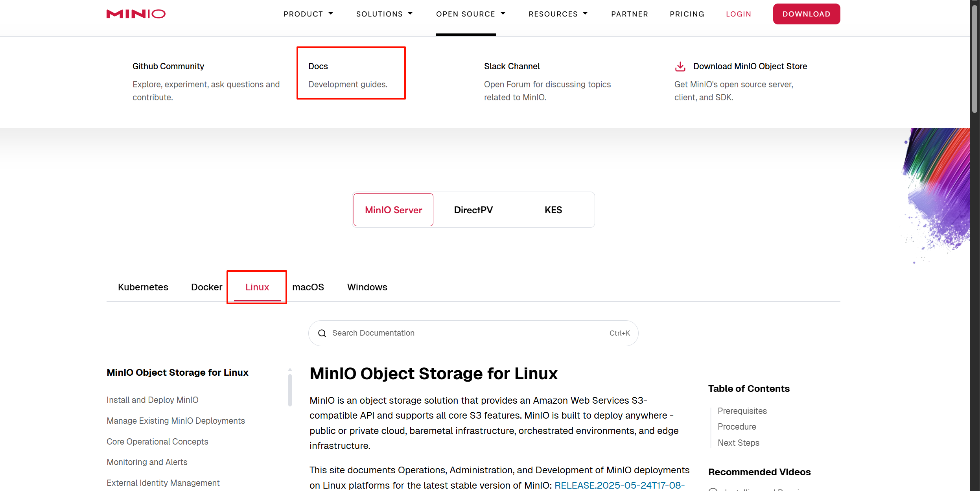Open Manage Existing MinIO Deployments sidebar link
This screenshot has width=980, height=491.
tap(176, 421)
